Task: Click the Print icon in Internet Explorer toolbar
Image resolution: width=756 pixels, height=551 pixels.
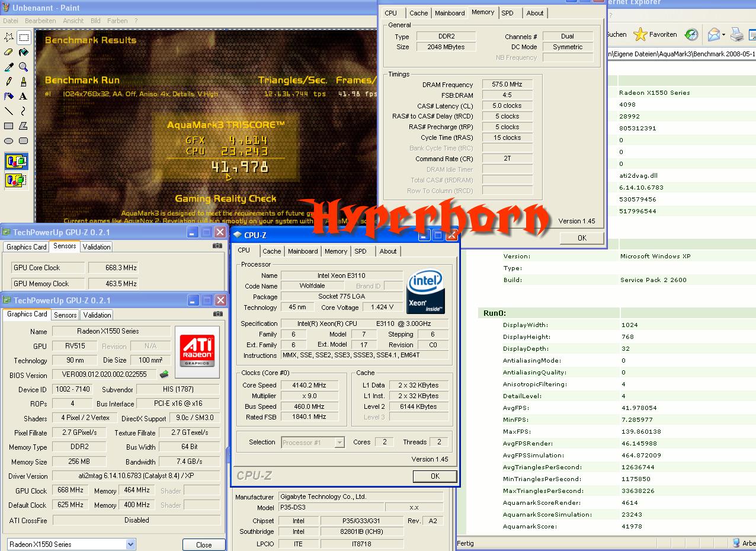Action: (736, 35)
